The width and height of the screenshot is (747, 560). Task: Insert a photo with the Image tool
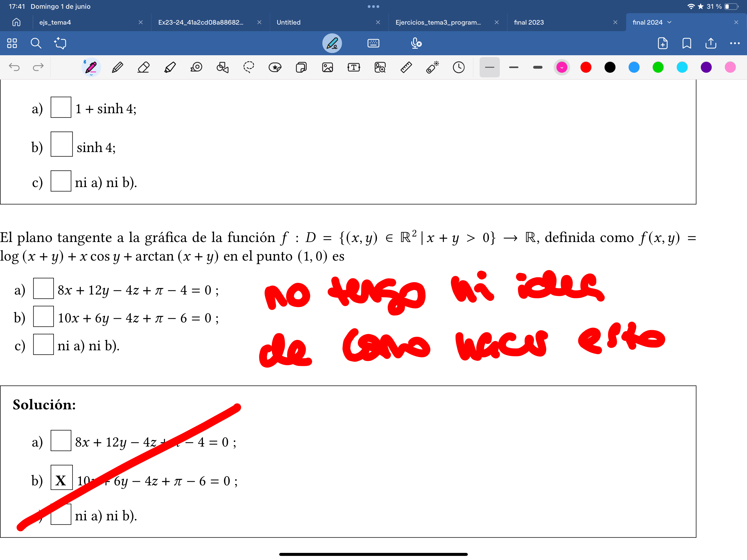coord(328,67)
